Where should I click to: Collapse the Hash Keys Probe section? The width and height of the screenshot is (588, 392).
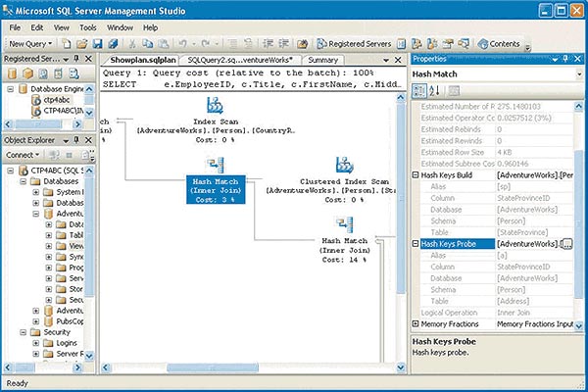[x=415, y=244]
